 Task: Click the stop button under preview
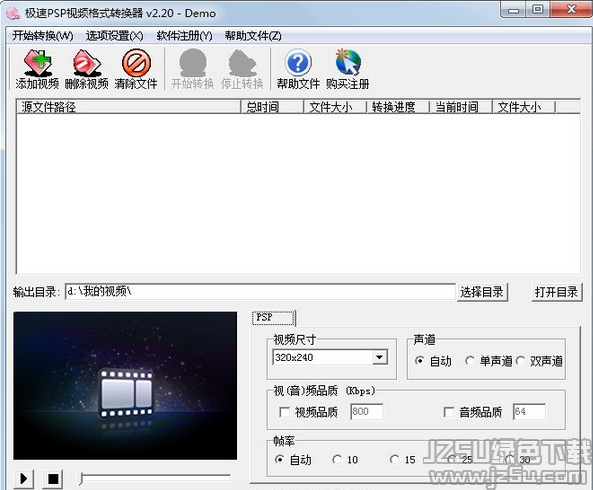tap(53, 479)
